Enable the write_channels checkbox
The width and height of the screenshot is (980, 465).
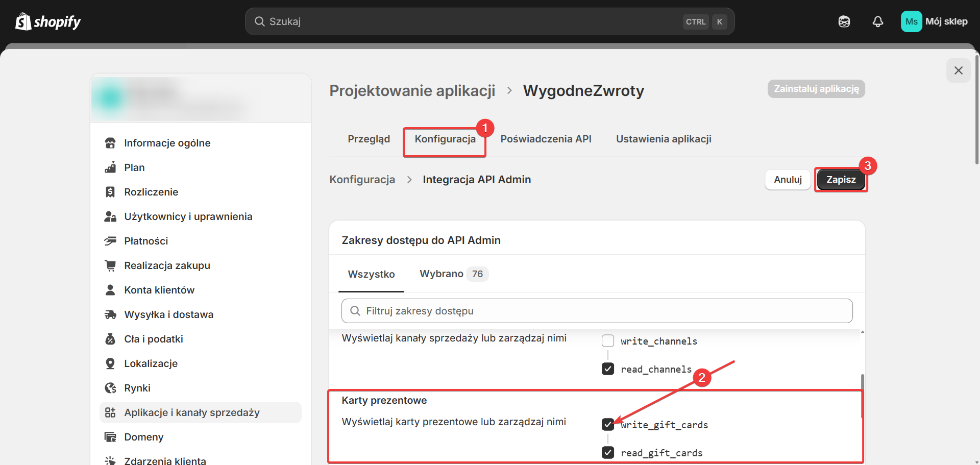pos(608,341)
